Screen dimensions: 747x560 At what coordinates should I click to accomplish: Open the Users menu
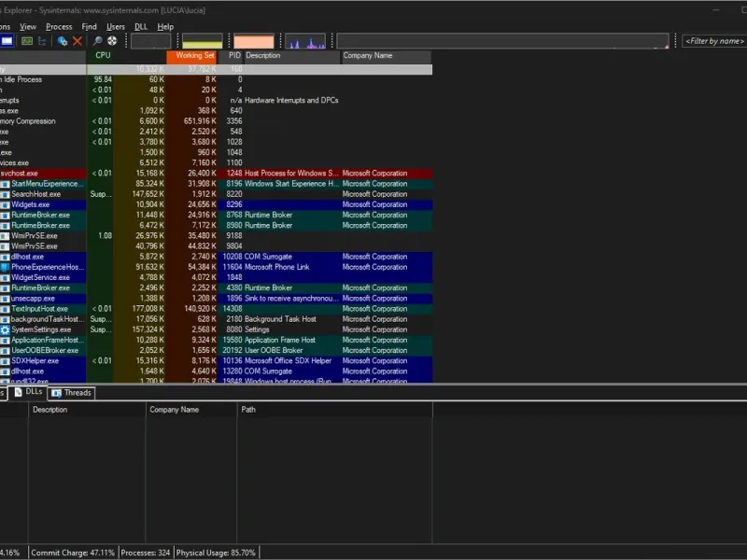point(115,27)
